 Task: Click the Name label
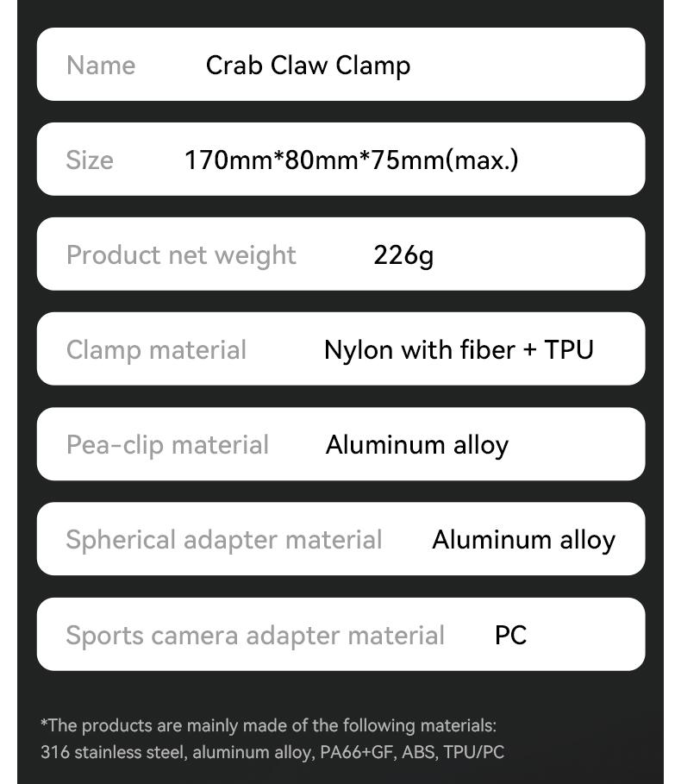click(101, 66)
